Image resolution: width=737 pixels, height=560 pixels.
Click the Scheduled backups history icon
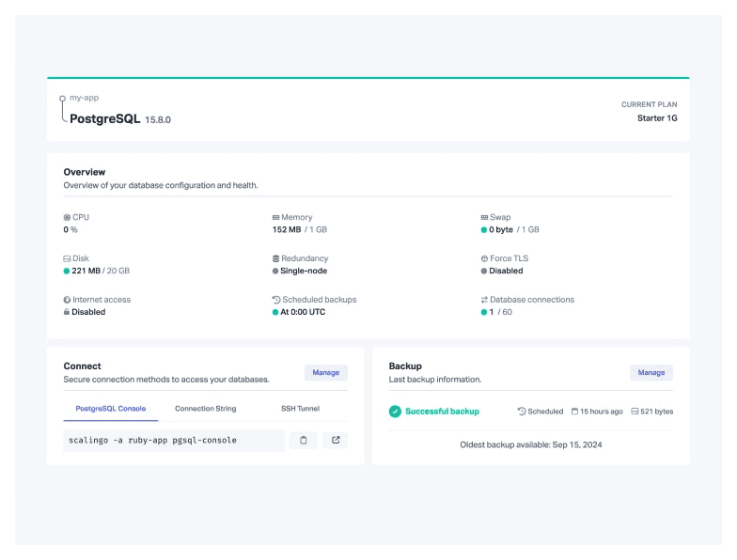pos(276,300)
